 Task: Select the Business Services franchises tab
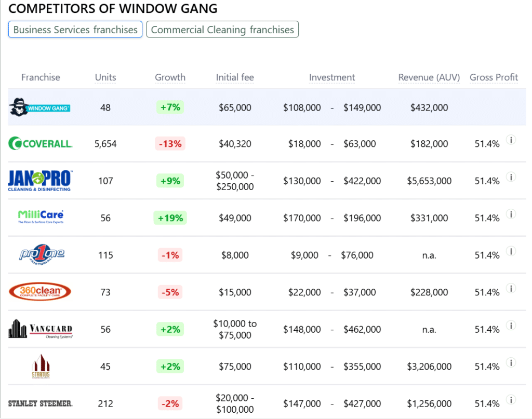(75, 30)
